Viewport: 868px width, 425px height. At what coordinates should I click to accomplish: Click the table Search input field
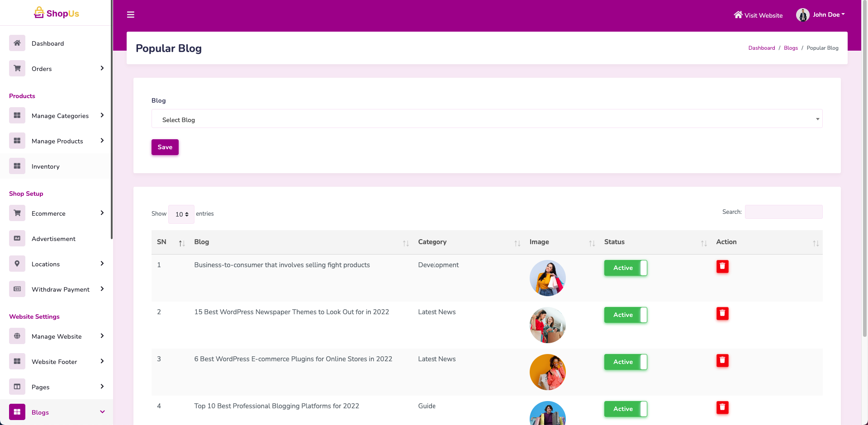coord(783,212)
